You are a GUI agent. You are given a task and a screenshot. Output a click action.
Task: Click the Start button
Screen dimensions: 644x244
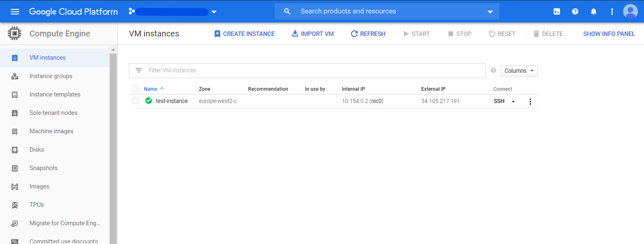[416, 34]
